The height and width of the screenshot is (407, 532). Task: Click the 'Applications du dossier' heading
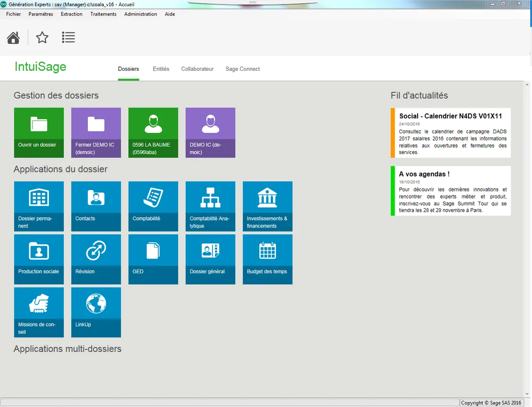(61, 169)
